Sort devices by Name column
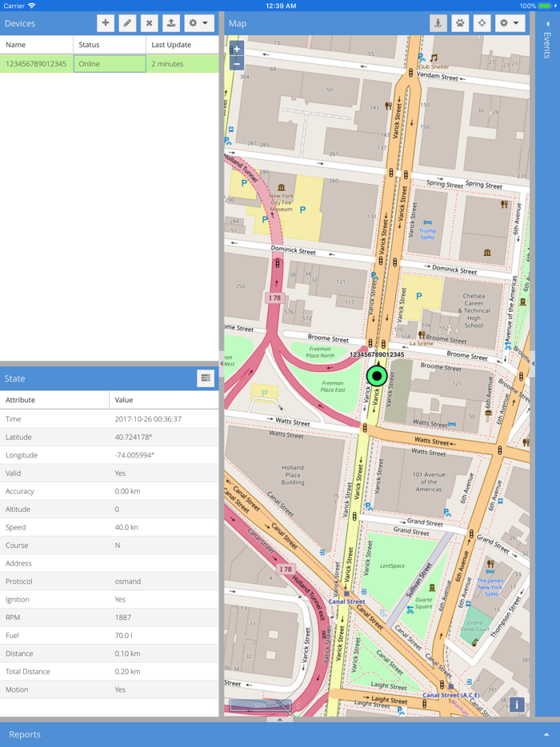Screen dimensions: 560x747 pos(36,44)
